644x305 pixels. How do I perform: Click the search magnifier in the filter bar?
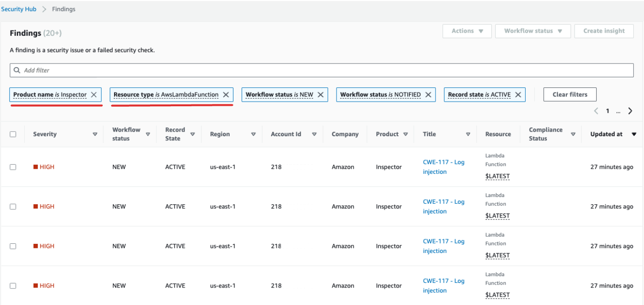pos(17,70)
